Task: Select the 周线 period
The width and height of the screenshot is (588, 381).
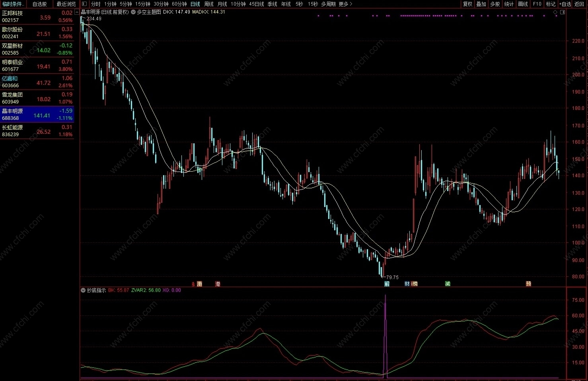Action: point(209,4)
